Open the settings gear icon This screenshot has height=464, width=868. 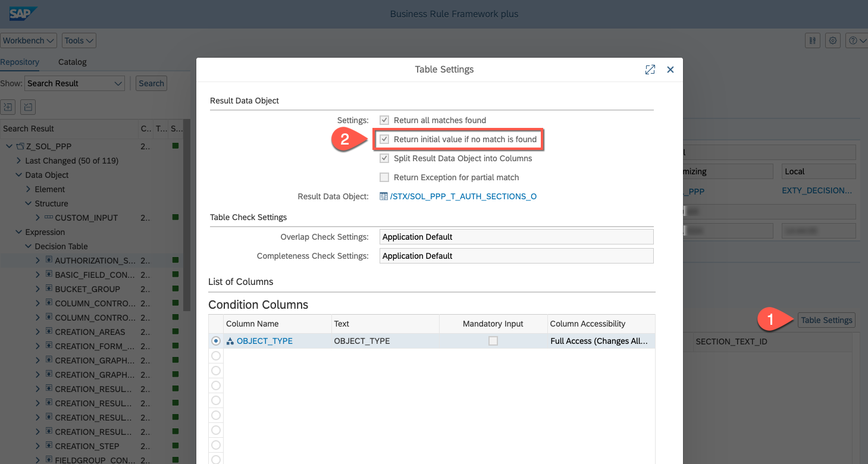[833, 40]
